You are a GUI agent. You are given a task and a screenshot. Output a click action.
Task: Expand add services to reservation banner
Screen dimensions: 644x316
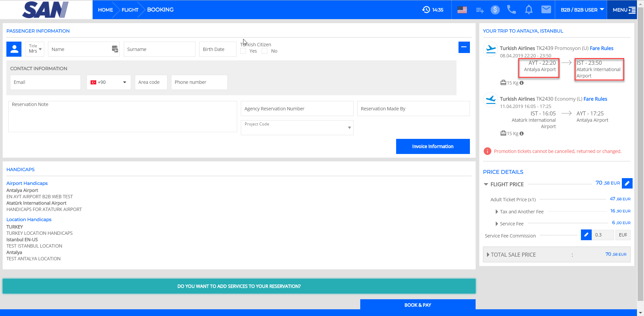tap(239, 286)
